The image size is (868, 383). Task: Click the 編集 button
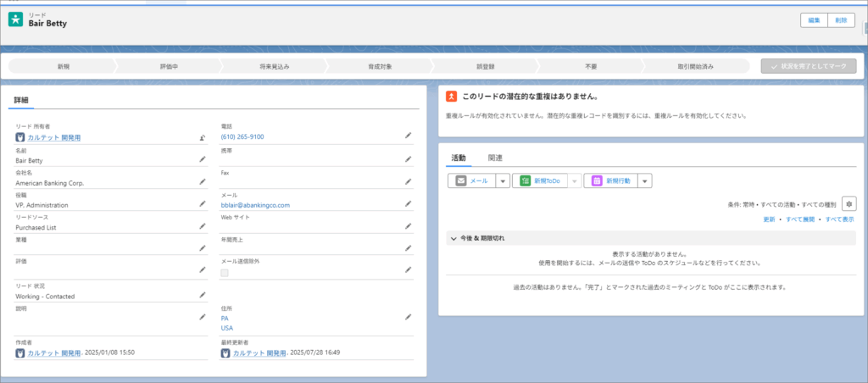(x=813, y=19)
